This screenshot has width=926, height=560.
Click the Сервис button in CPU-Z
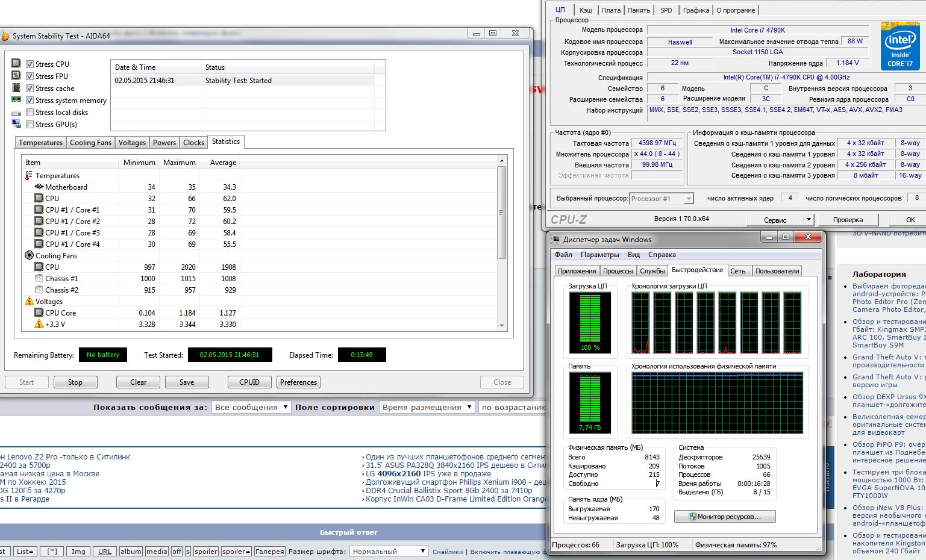coord(775,220)
